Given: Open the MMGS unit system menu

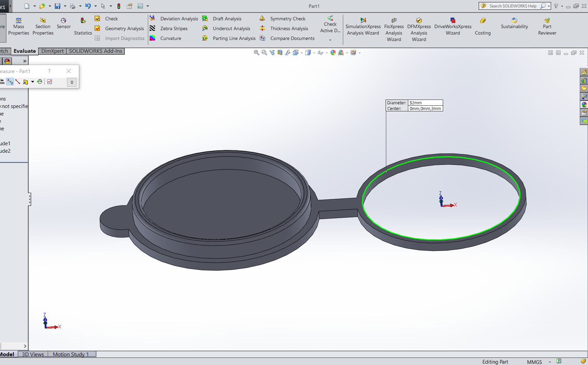Looking at the screenshot, I should (535, 362).
